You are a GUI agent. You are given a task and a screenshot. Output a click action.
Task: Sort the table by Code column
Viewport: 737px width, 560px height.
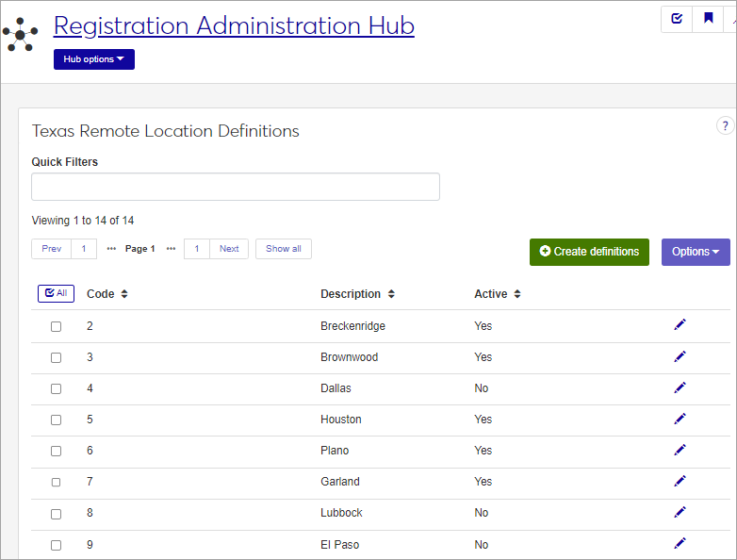point(106,294)
